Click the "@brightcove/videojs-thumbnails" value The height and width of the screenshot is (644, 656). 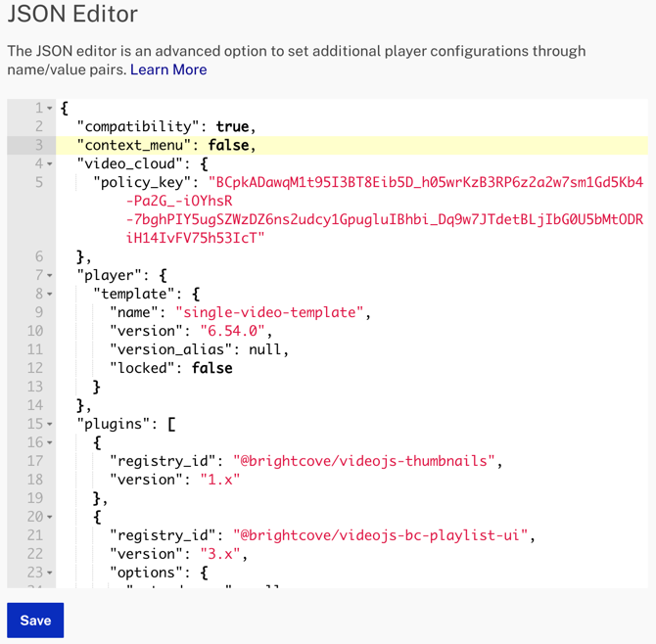click(363, 461)
